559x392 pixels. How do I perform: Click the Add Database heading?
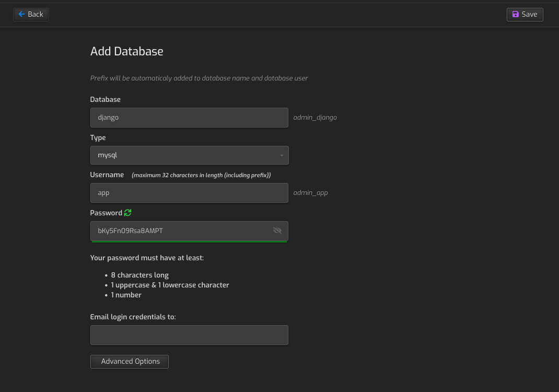(126, 51)
